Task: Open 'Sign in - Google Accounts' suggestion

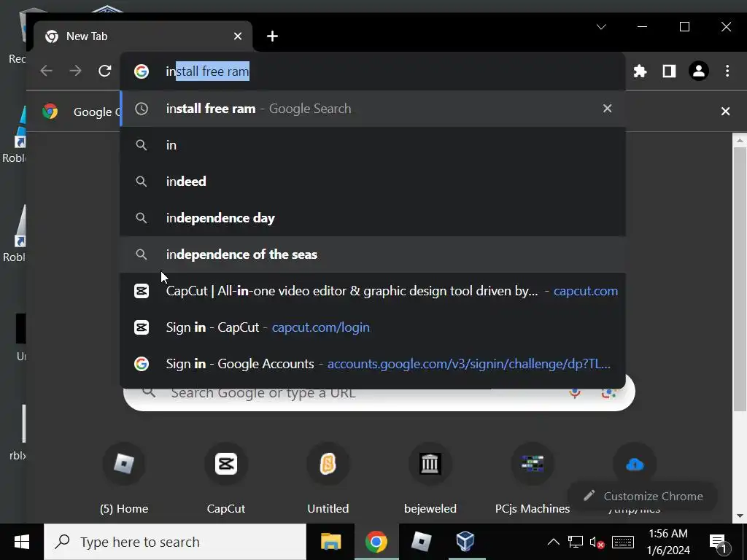Action: [373, 364]
